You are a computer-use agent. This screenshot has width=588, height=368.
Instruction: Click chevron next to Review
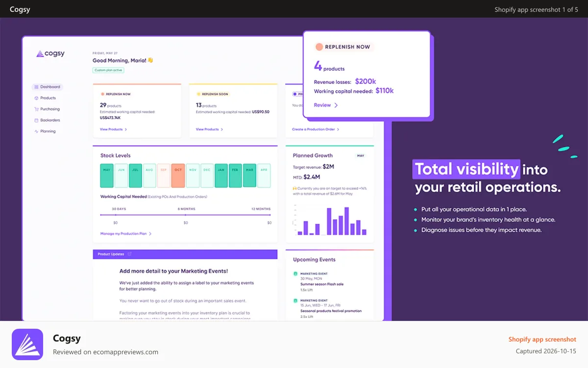click(336, 105)
